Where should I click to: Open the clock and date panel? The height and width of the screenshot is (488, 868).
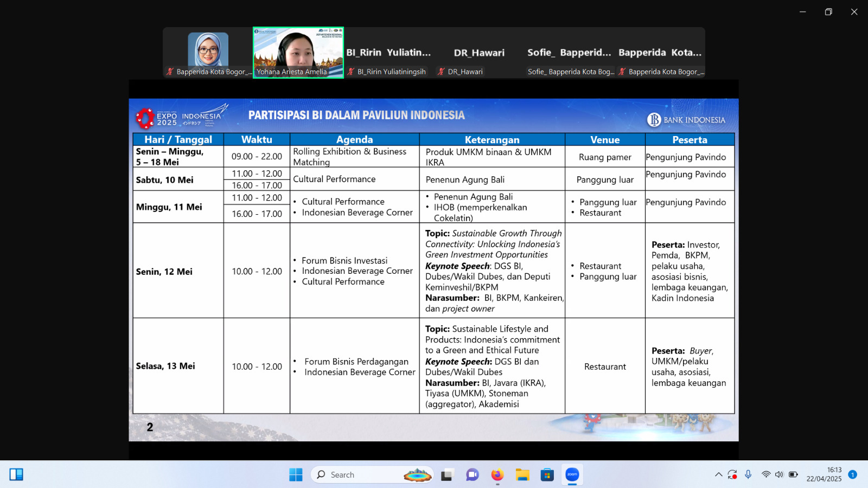824,474
